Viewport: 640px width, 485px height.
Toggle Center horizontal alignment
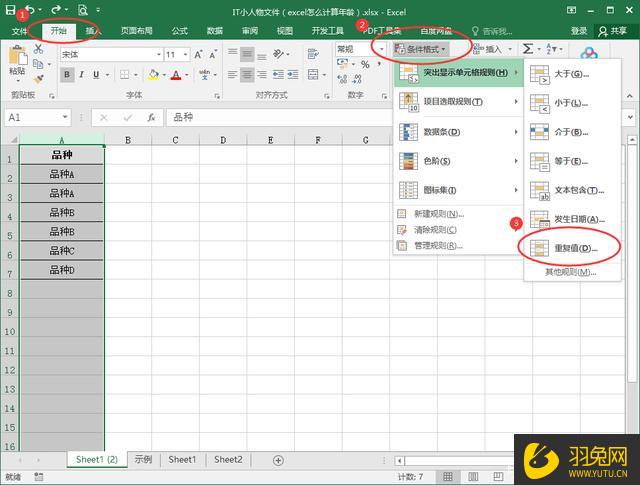pyautogui.click(x=247, y=74)
